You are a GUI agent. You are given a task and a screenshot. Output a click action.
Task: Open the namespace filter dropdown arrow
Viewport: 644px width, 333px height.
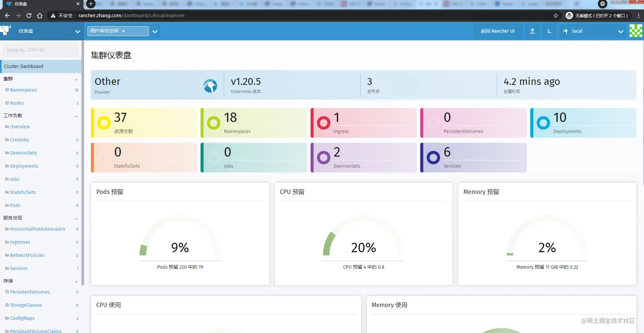click(x=155, y=31)
